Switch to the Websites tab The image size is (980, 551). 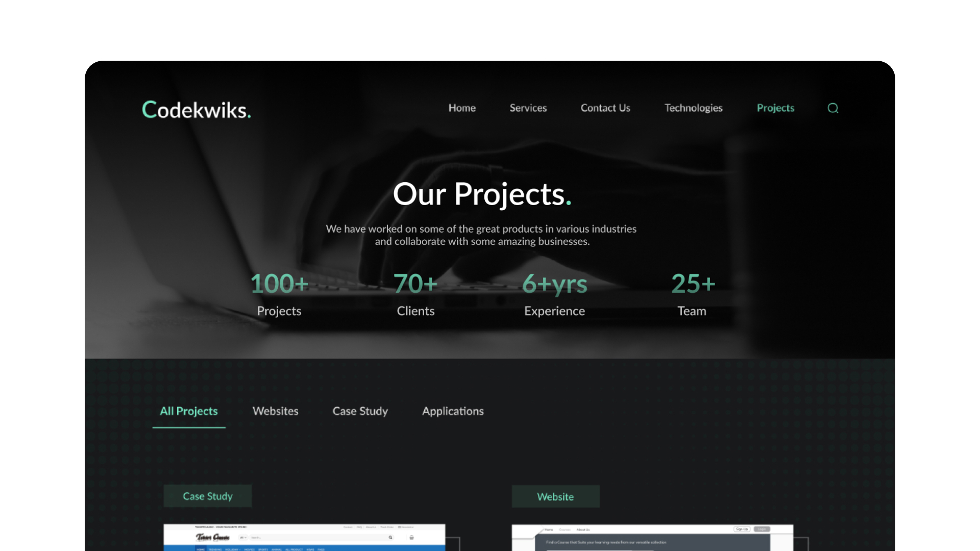point(276,411)
